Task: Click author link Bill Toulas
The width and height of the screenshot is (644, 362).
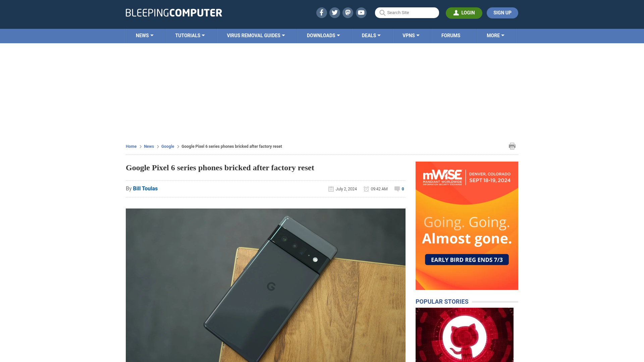Action: pos(145,188)
